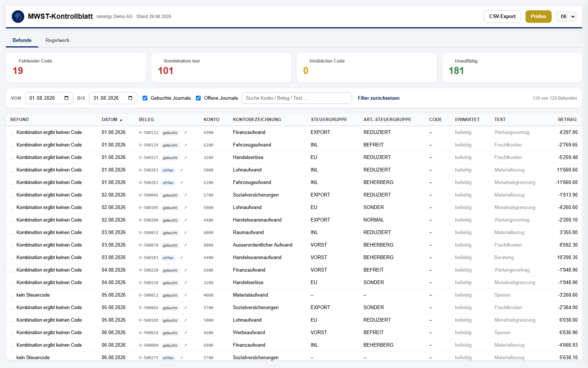Click the Prüfen button
Viewport: 588px width, 368px height.
538,17
